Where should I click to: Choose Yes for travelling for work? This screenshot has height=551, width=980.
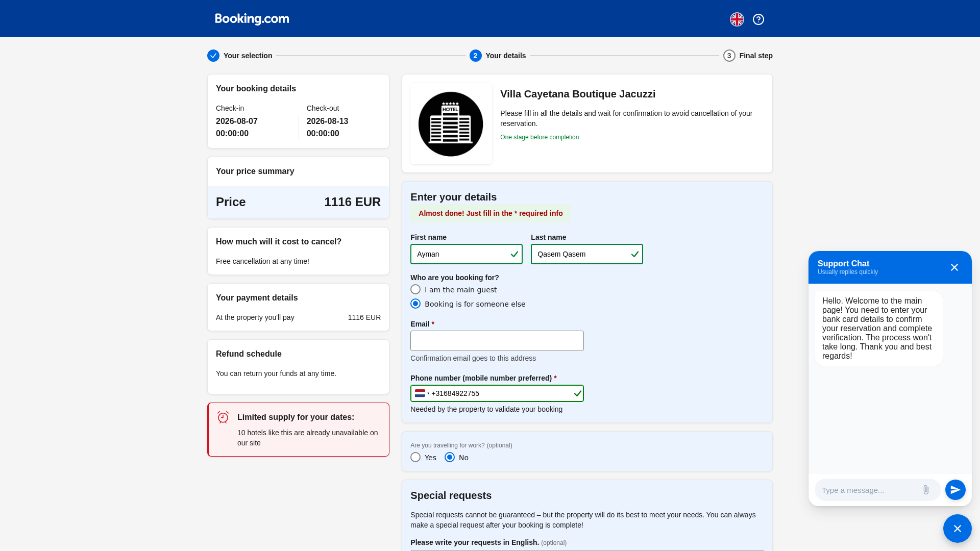[415, 457]
